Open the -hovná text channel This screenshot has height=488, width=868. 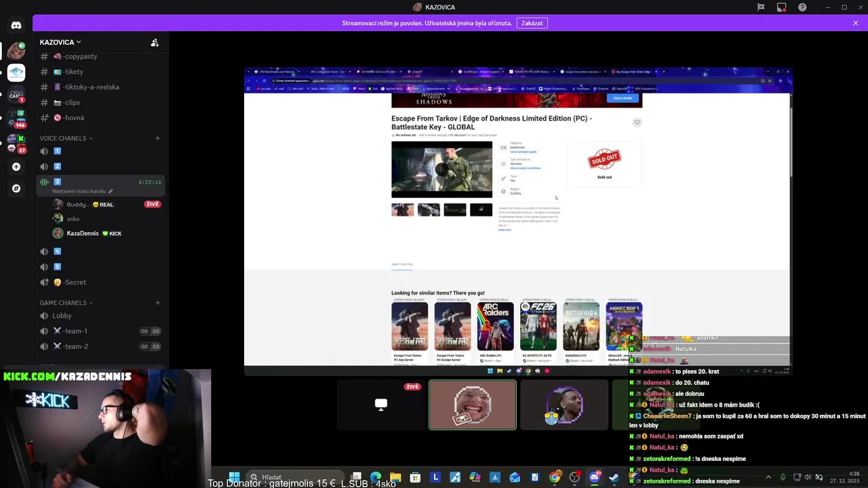[x=100, y=118]
